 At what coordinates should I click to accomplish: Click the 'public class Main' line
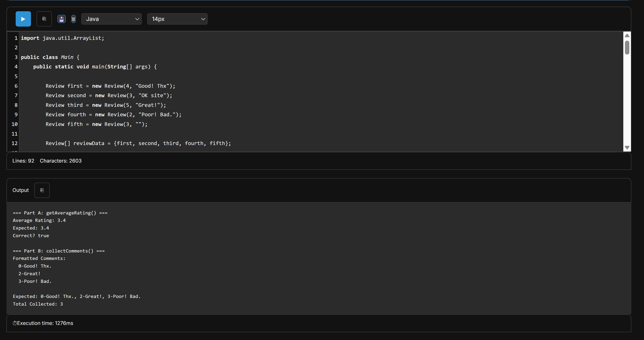pos(50,57)
